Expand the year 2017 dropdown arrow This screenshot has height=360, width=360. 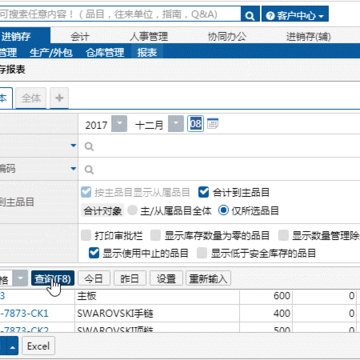point(119,124)
